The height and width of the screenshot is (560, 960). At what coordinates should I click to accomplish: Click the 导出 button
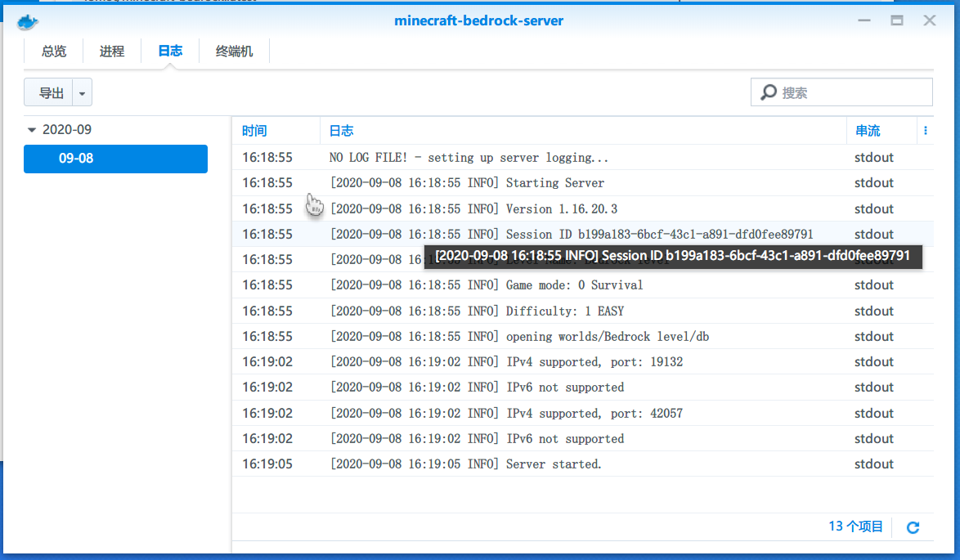pos(49,93)
